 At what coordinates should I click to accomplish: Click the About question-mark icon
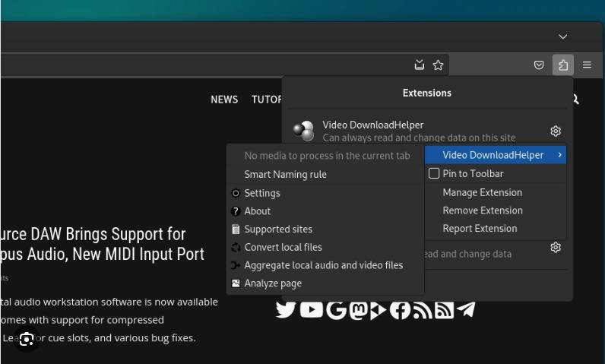point(236,211)
